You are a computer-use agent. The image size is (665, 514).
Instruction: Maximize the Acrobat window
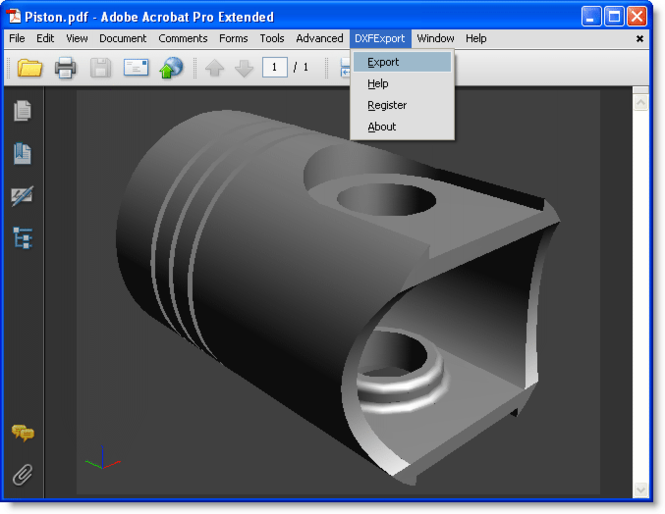click(x=614, y=17)
